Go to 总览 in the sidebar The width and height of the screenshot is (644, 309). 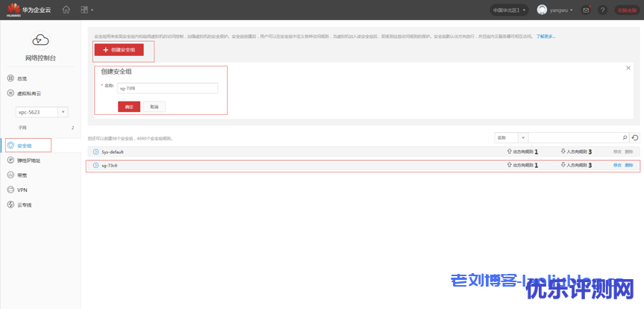[x=22, y=78]
